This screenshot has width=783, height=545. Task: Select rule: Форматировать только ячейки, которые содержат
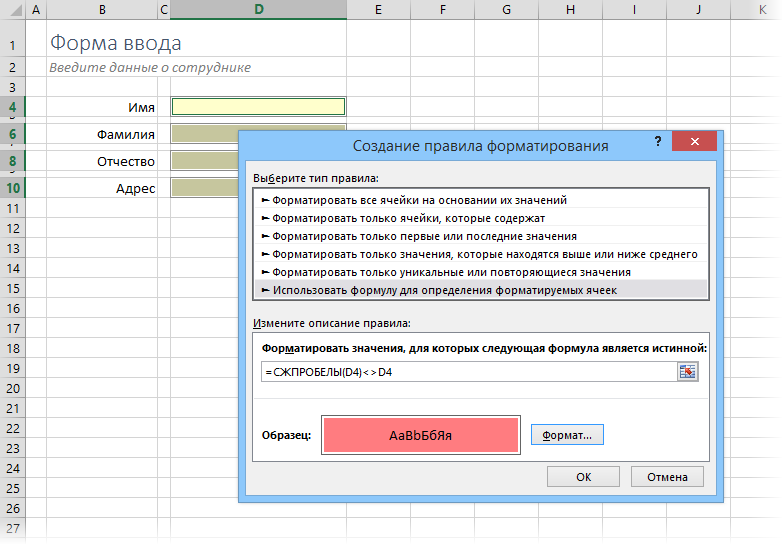[481, 218]
